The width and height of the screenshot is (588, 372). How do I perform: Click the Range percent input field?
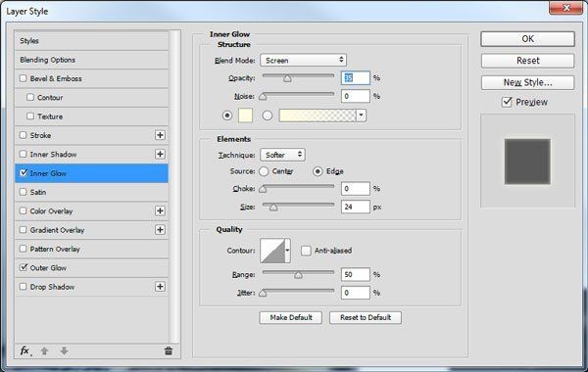pyautogui.click(x=356, y=274)
